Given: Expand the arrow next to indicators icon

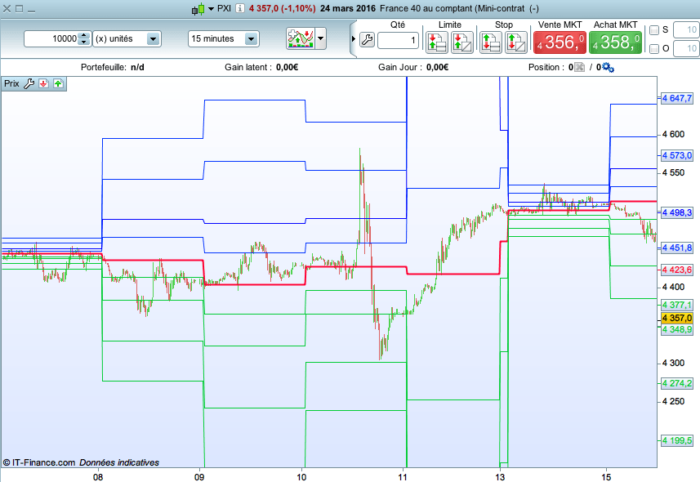Looking at the screenshot, I should (321, 38).
